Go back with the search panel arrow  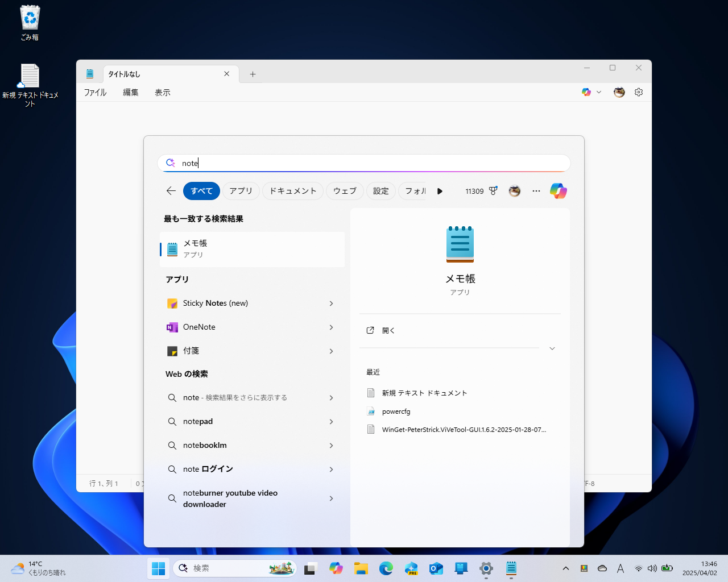coord(171,191)
